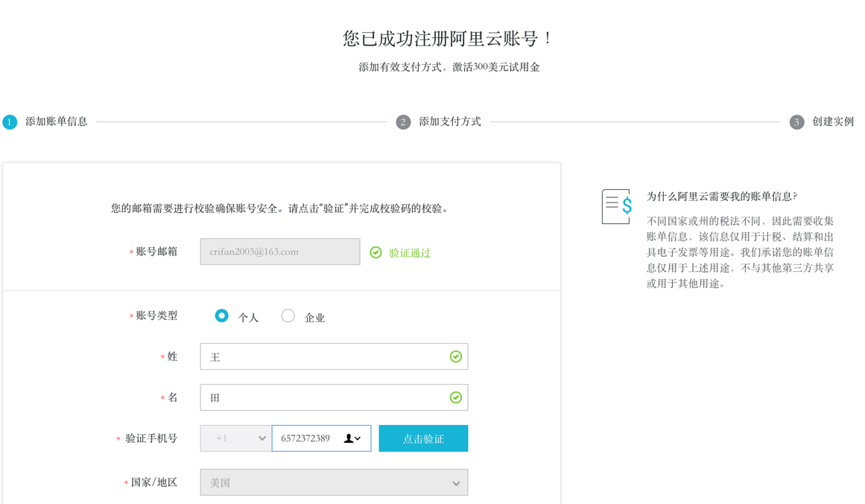This screenshot has width=865, height=504.
Task: Click step 1 circle for billing info
Action: pyautogui.click(x=10, y=122)
